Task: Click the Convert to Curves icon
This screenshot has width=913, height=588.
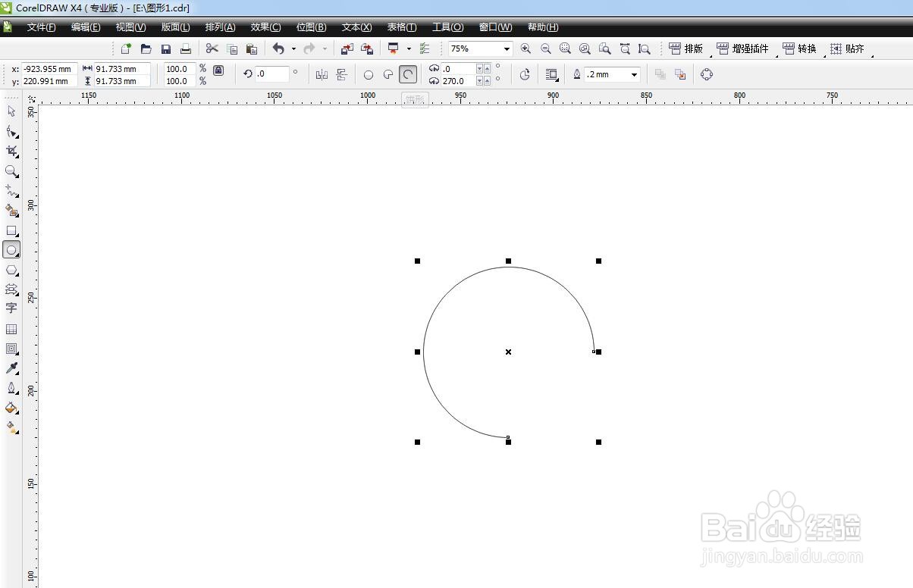Action: (707, 74)
